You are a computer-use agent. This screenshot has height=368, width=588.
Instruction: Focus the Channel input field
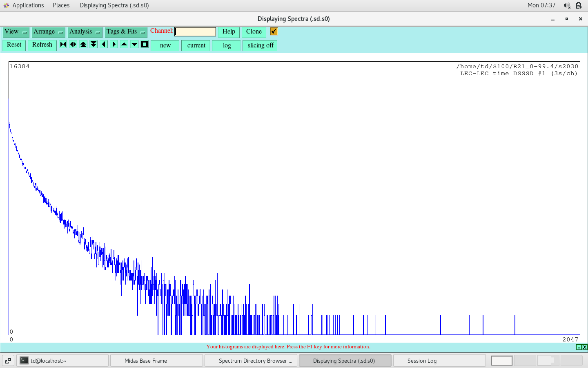coord(195,32)
